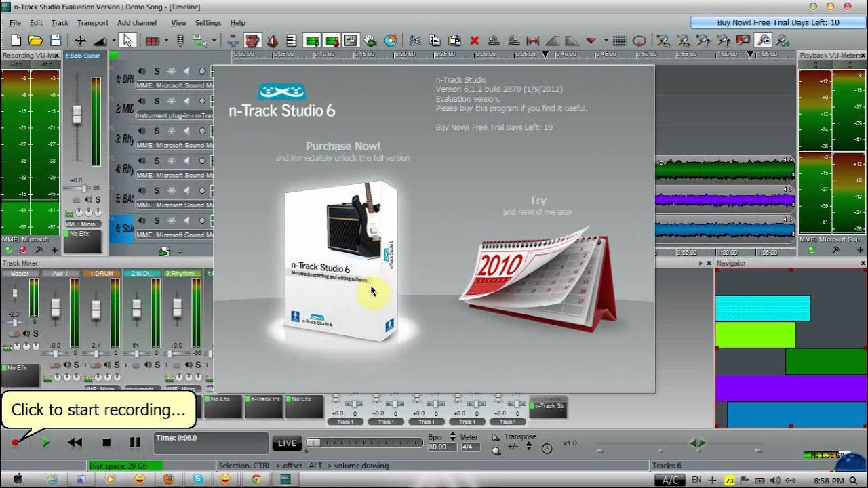Click the fade-out ramp icon

click(572, 41)
